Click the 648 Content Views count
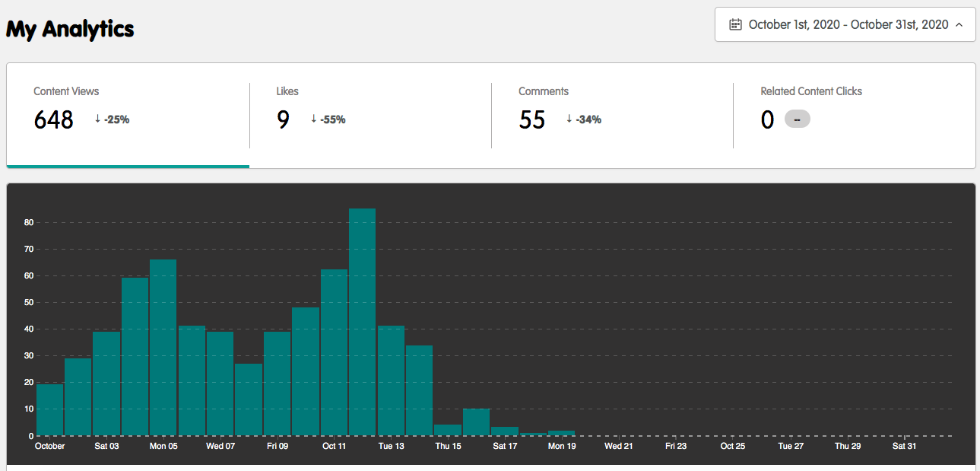This screenshot has height=471, width=980. coord(54,119)
